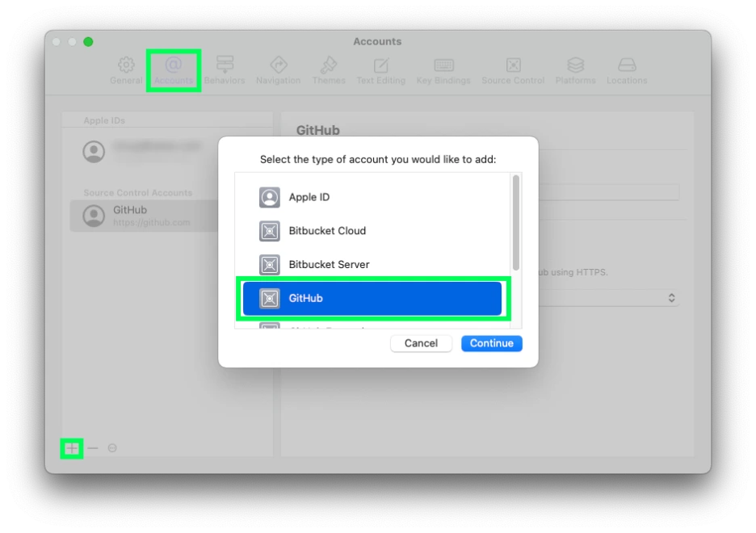756x533 pixels.
Task: Open the Navigation preferences tab
Action: 278,70
